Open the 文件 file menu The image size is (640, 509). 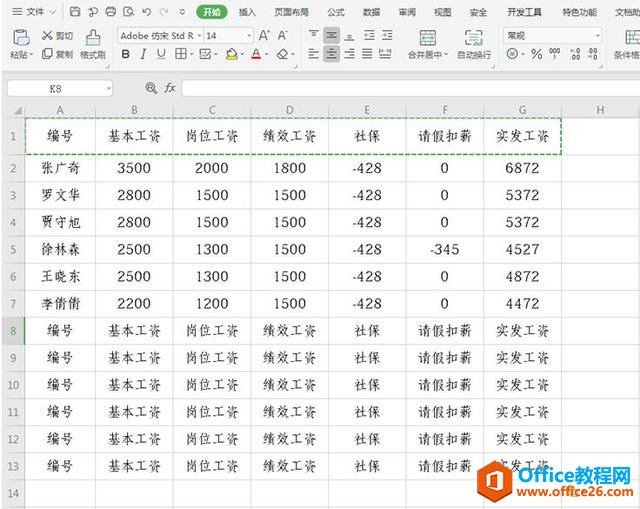pyautogui.click(x=34, y=12)
